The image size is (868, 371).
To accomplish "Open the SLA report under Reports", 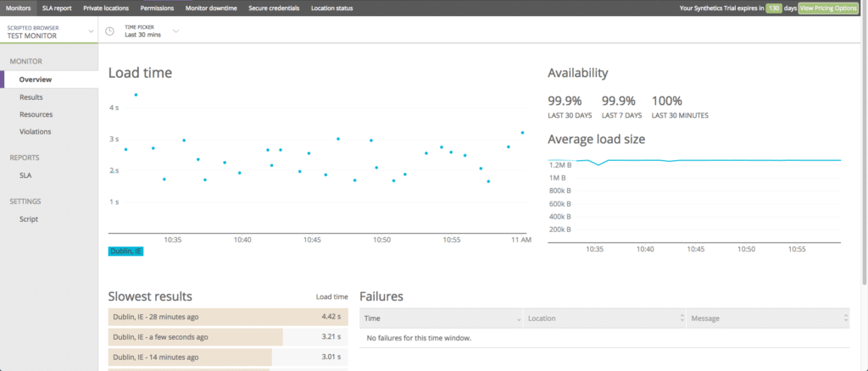I will (x=26, y=175).
